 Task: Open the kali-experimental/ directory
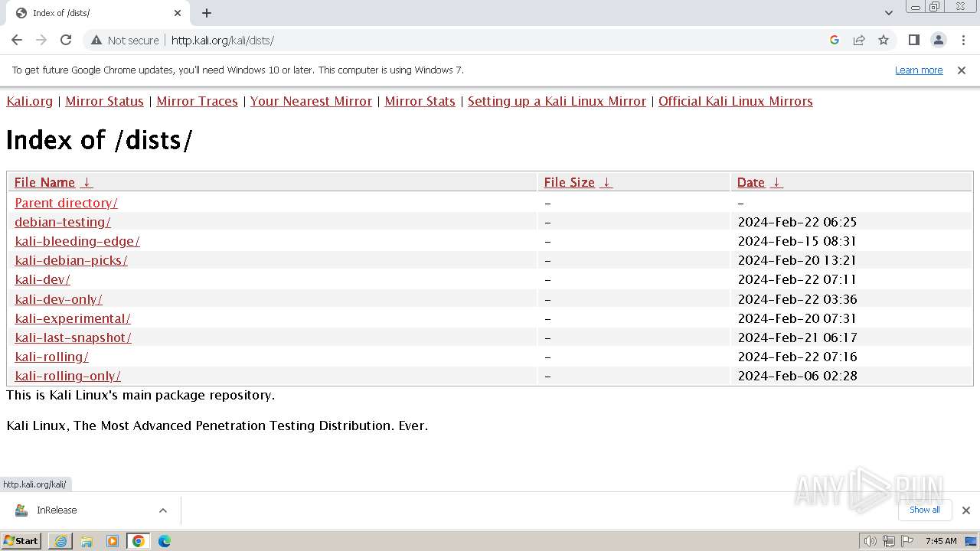pyautogui.click(x=73, y=318)
